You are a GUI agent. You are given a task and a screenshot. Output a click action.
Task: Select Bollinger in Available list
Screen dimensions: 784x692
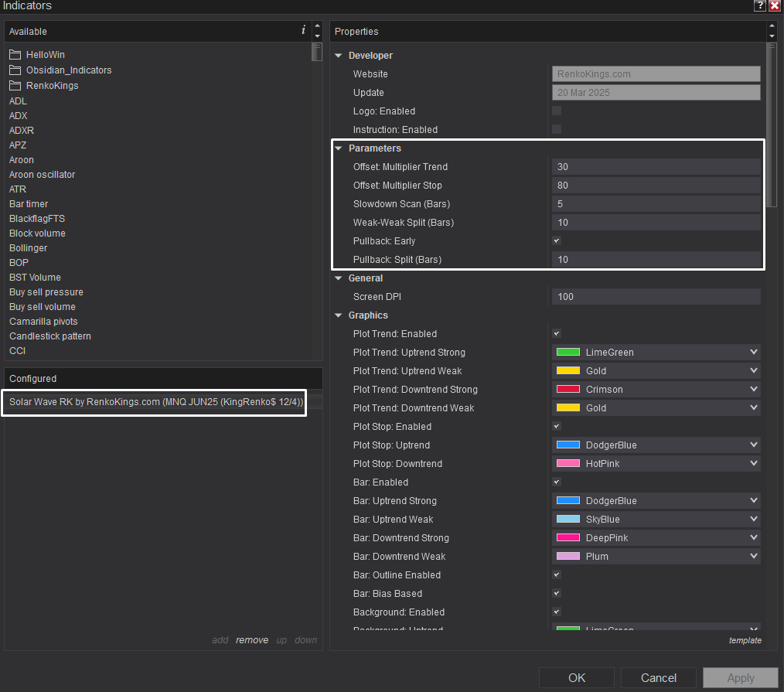(x=28, y=248)
